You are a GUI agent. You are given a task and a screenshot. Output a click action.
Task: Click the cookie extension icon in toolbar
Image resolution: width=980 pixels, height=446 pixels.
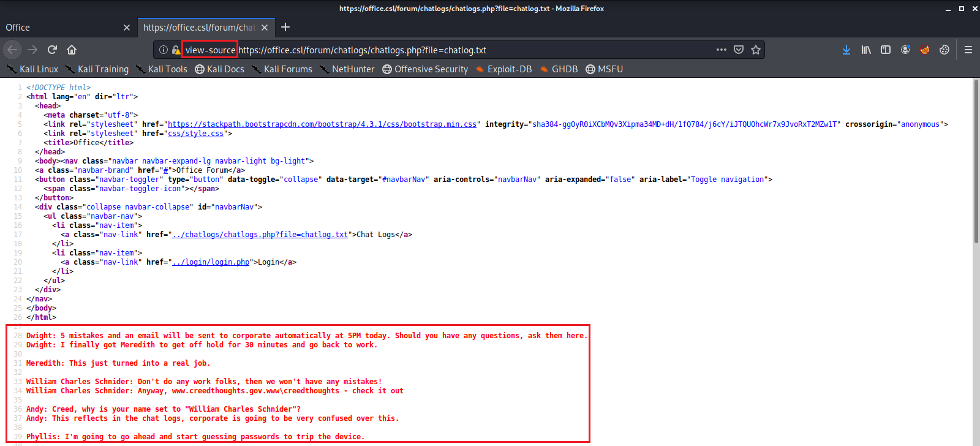(944, 50)
